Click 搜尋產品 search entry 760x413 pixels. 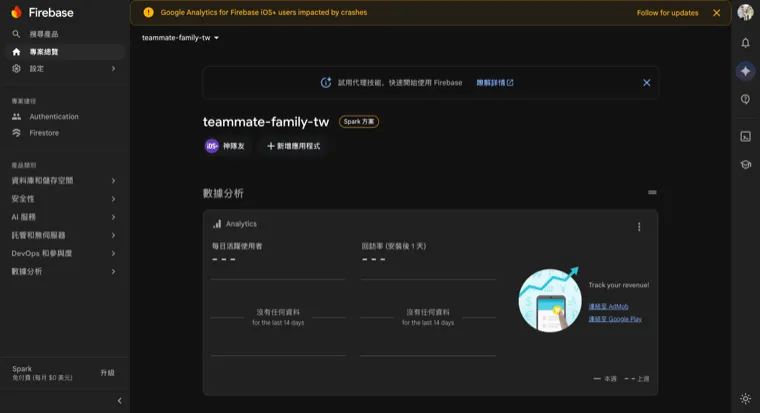coord(44,34)
